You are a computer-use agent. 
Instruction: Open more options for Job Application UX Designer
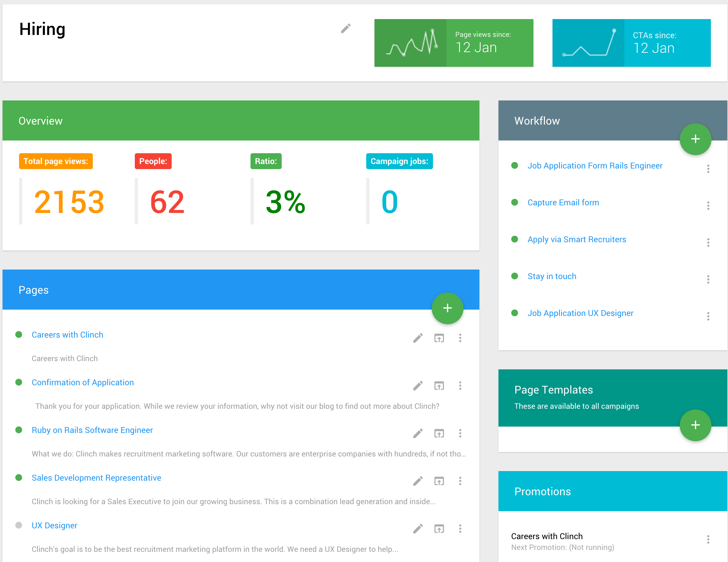click(708, 316)
